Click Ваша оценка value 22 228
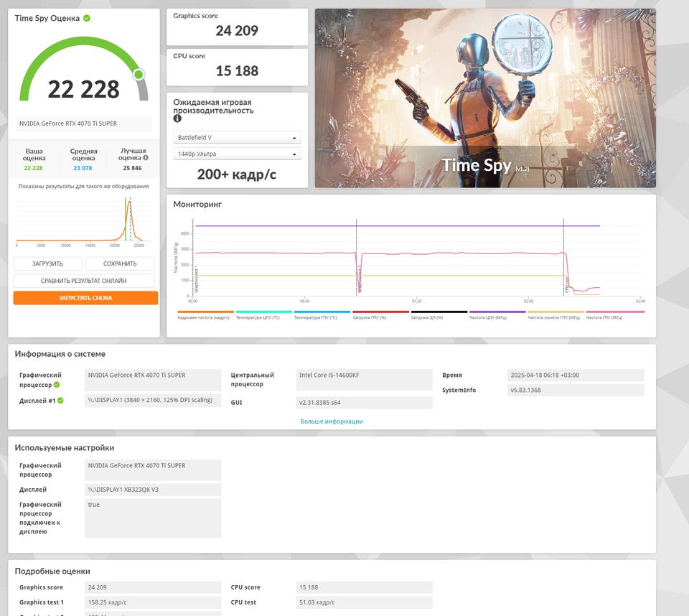 pos(34,168)
